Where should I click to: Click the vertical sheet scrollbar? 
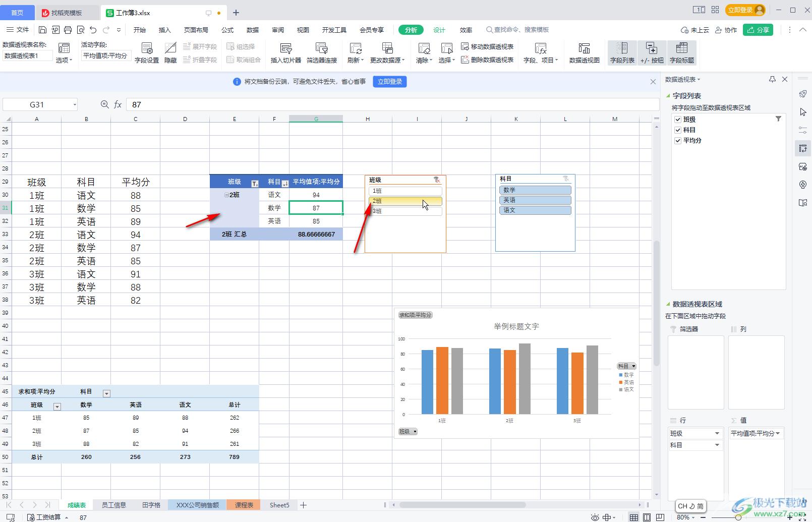pos(656,303)
